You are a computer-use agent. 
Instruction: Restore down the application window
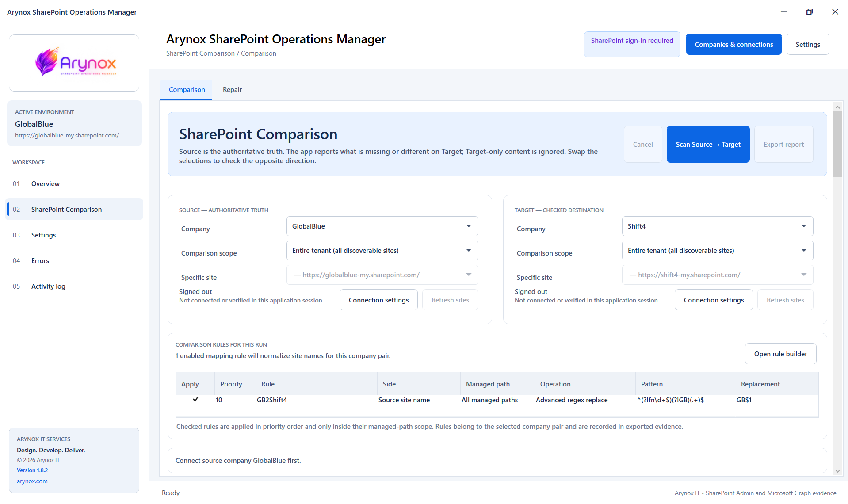tap(810, 12)
